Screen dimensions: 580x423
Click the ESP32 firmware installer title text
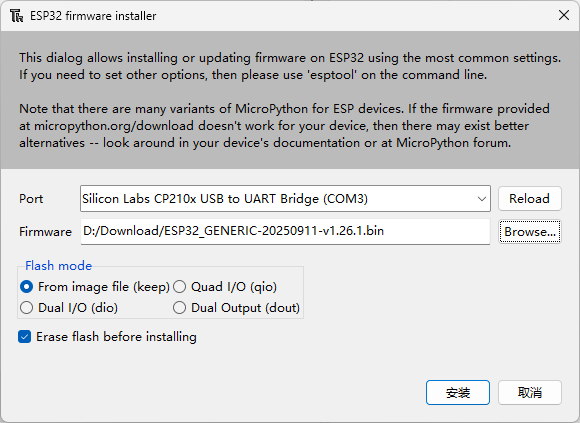point(93,16)
